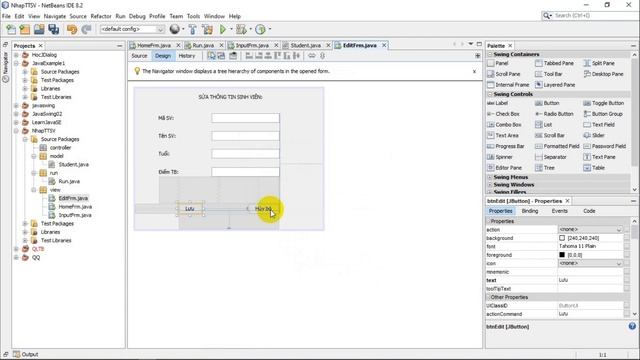Viewport: 640px width, 360px height.
Task: Switch to History view of form
Action: click(x=187, y=56)
